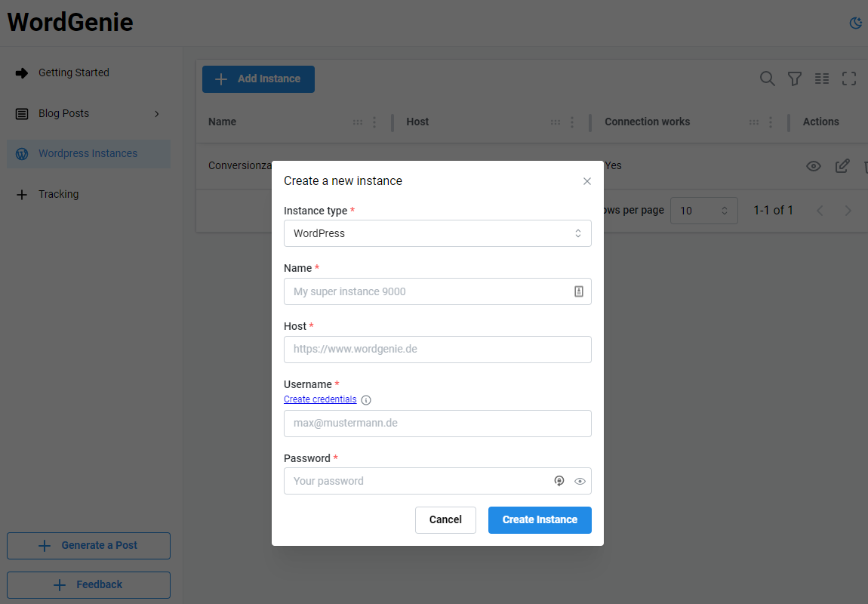
Task: Go to previous table page arrow
Action: pyautogui.click(x=820, y=211)
